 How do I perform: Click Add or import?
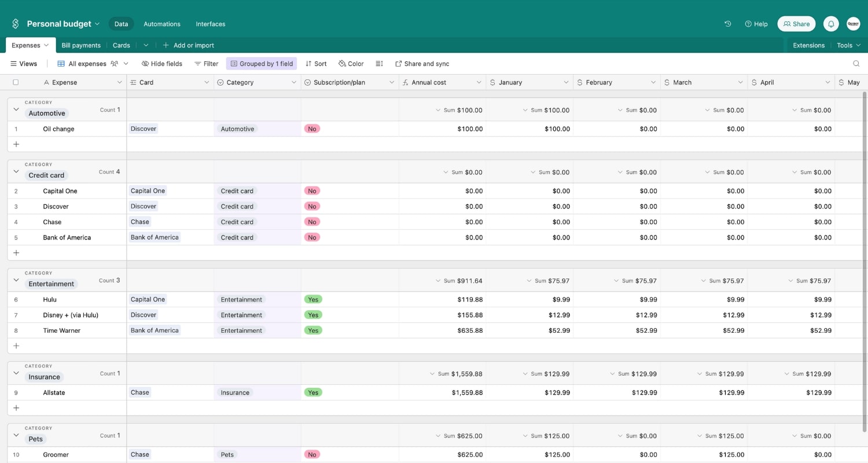pyautogui.click(x=188, y=45)
